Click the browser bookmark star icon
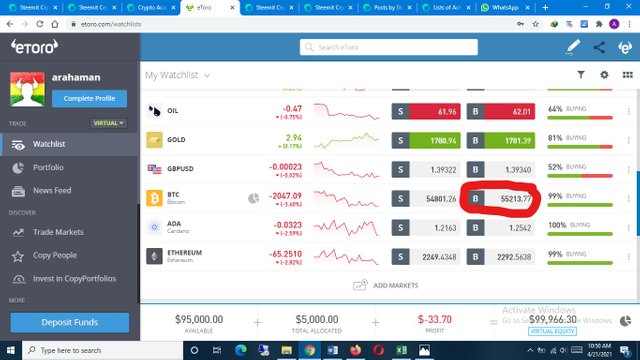The height and width of the screenshot is (360, 640). [x=536, y=24]
